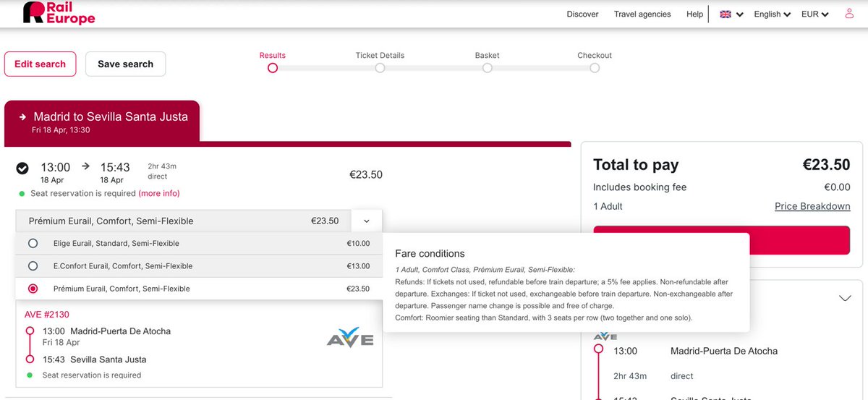The height and width of the screenshot is (400, 868).
Task: Click the 1 Adult passenger text
Action: [608, 206]
